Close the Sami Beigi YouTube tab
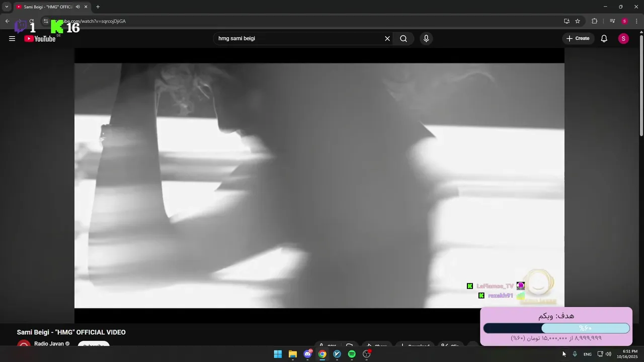The width and height of the screenshot is (644, 362). (x=86, y=7)
